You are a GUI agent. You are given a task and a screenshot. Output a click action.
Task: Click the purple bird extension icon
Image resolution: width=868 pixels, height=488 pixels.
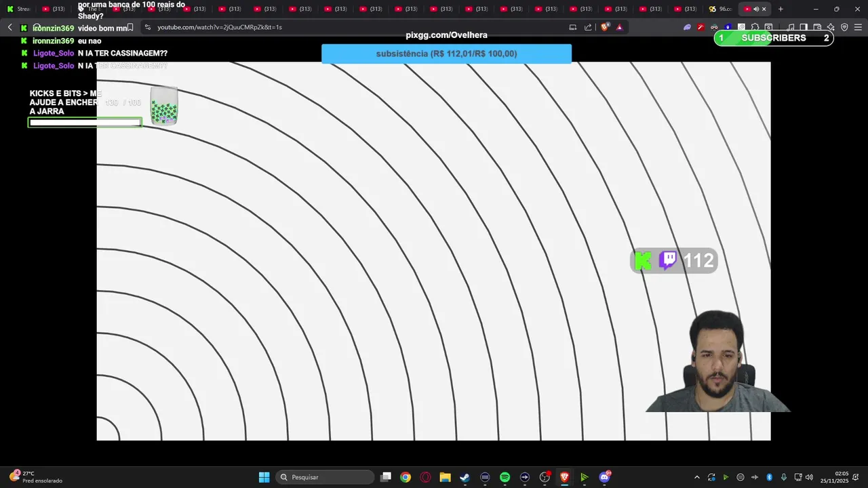tap(687, 27)
